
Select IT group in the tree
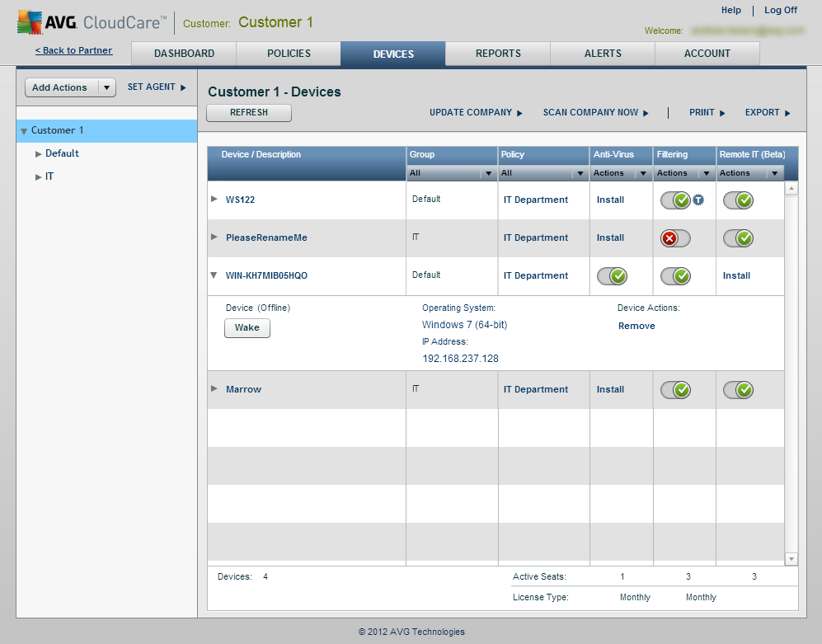(x=49, y=176)
